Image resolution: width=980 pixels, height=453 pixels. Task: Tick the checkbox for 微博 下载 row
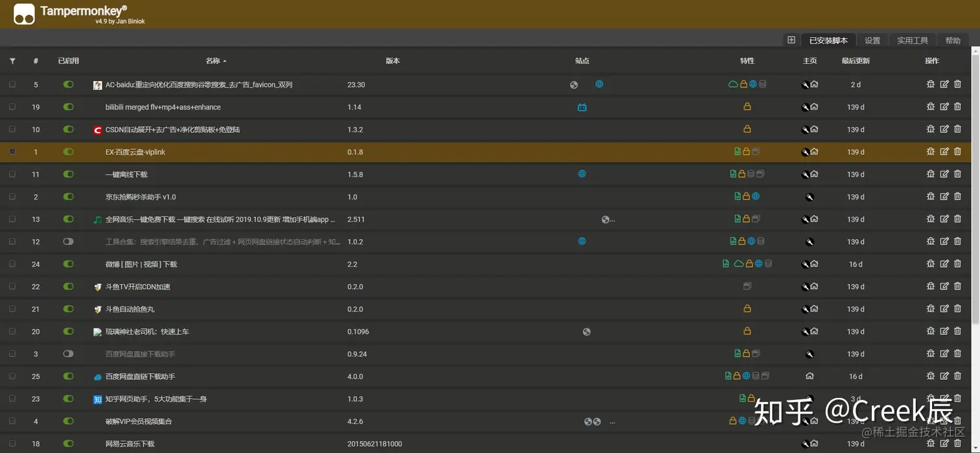coord(12,264)
